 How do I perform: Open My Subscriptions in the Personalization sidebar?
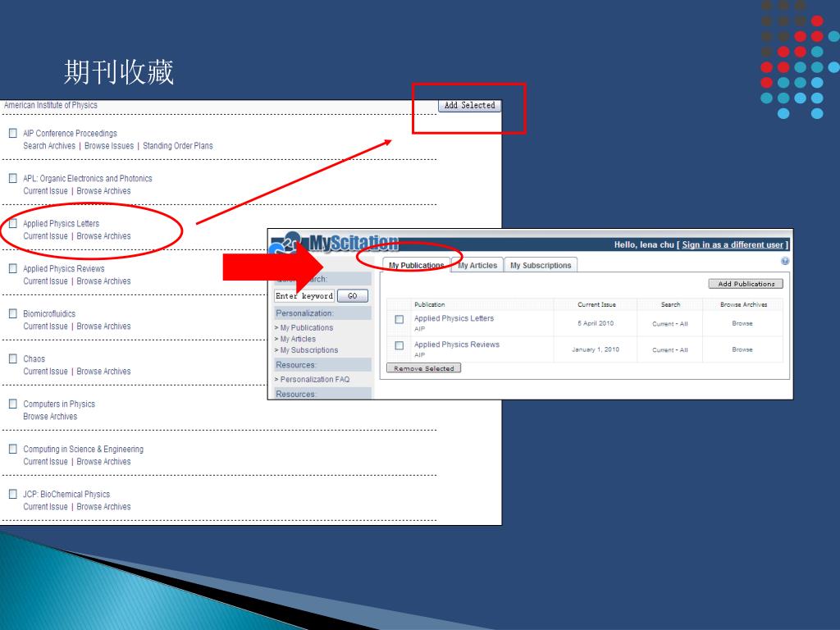click(x=309, y=350)
